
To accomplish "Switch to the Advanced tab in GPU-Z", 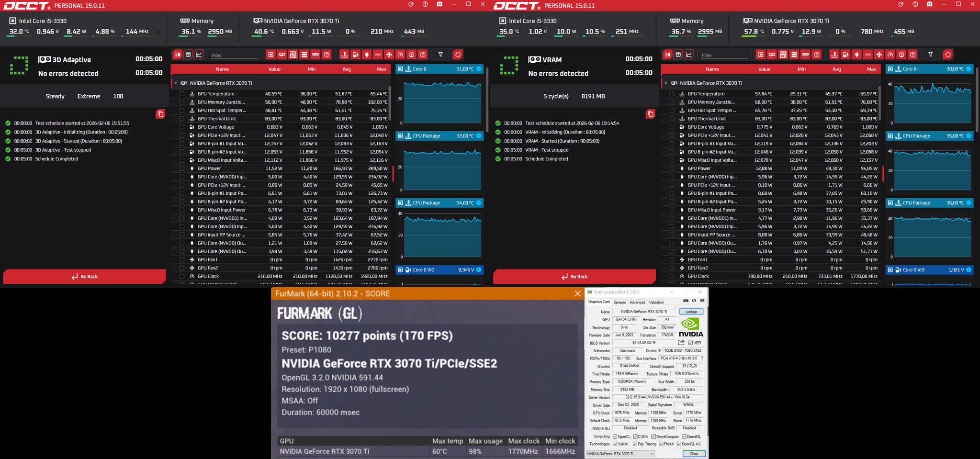I will pos(637,302).
